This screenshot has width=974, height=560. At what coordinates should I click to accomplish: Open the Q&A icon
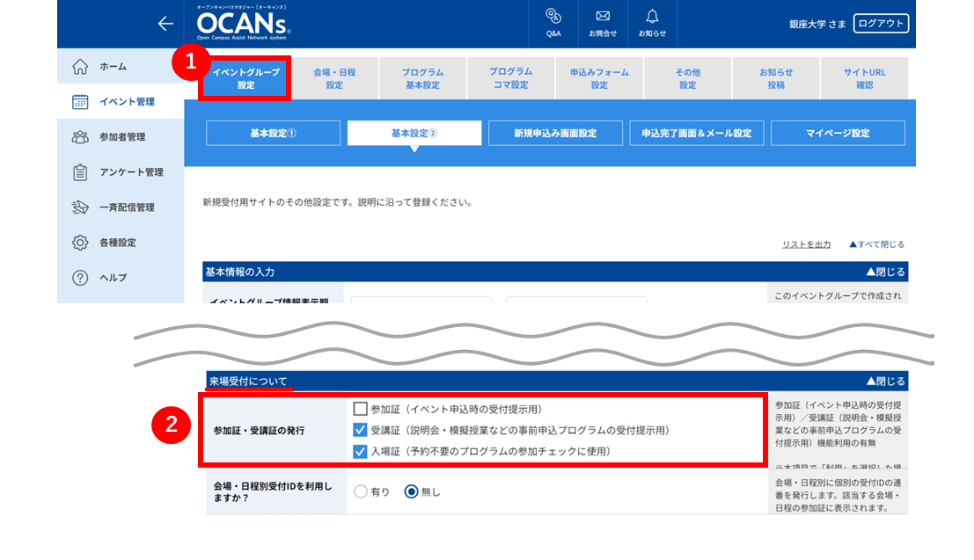553,16
